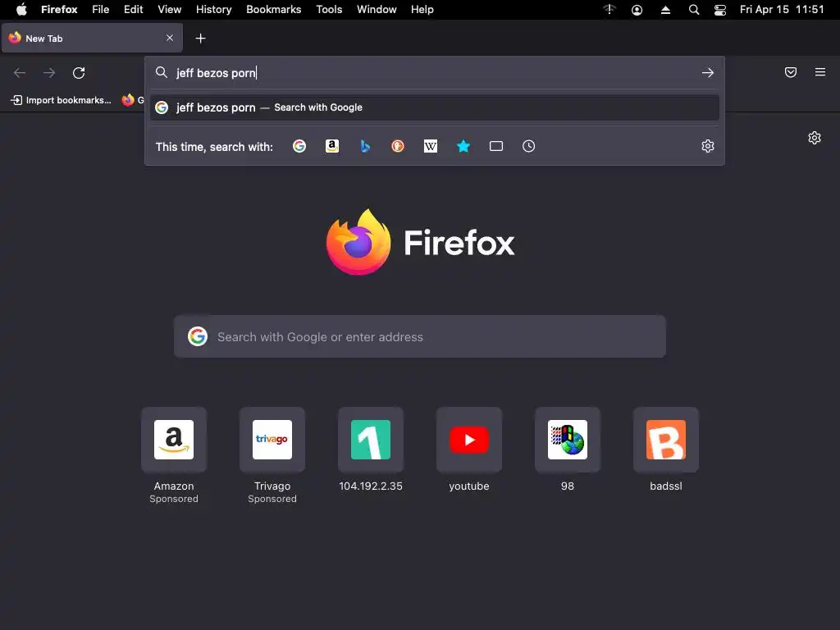Open the Edit menu
840x630 pixels.
134,10
